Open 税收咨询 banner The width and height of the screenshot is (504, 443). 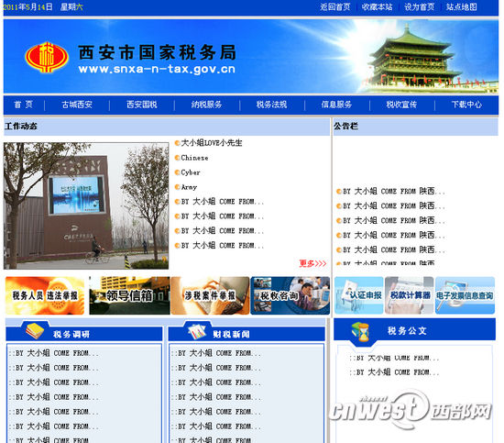tap(290, 295)
